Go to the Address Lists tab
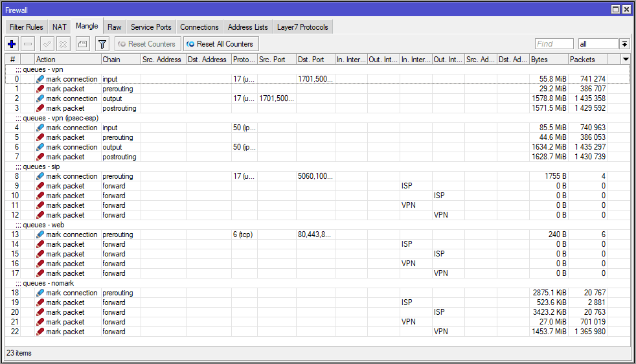The width and height of the screenshot is (636, 364). (x=247, y=27)
